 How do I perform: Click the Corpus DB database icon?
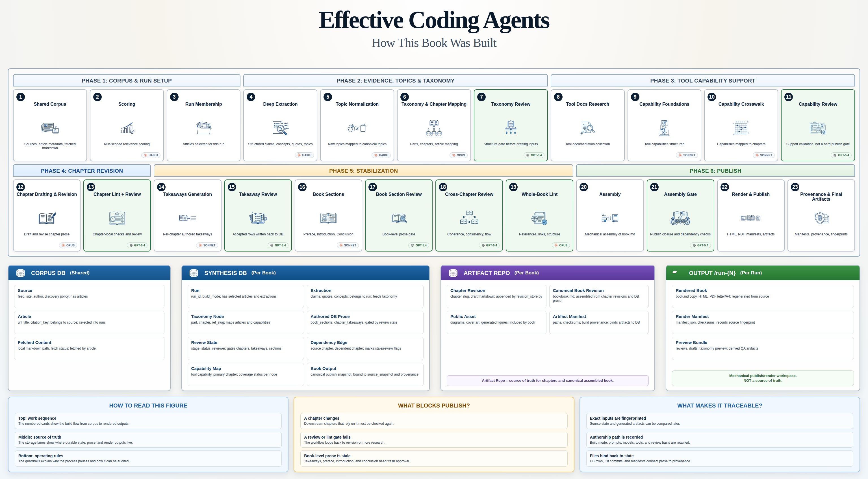(21, 273)
